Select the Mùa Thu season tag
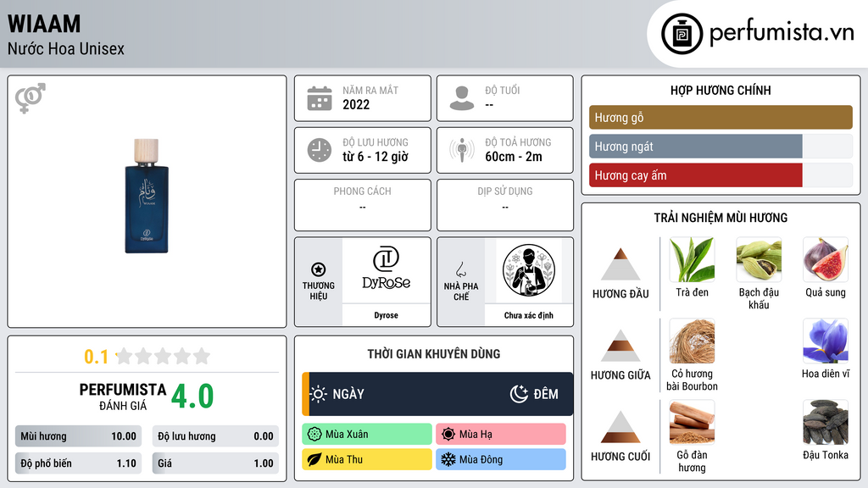This screenshot has width=868, height=488. 367,459
